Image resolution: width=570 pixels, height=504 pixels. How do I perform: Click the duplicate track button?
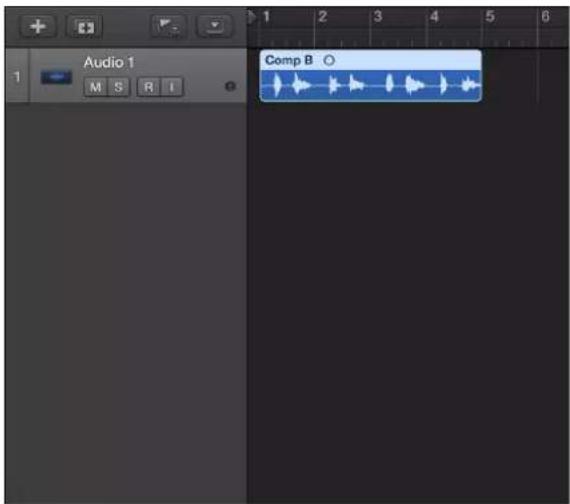(84, 27)
